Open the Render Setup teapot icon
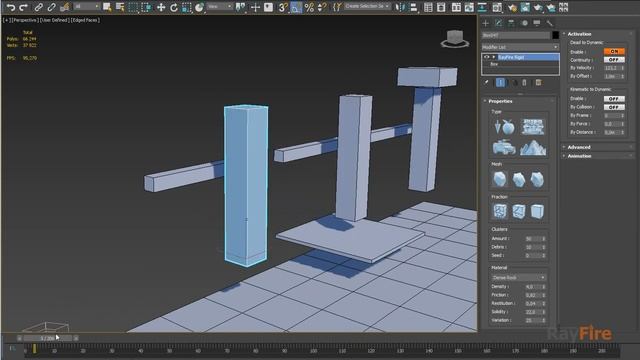This screenshot has width=640, height=360. click(x=512, y=7)
